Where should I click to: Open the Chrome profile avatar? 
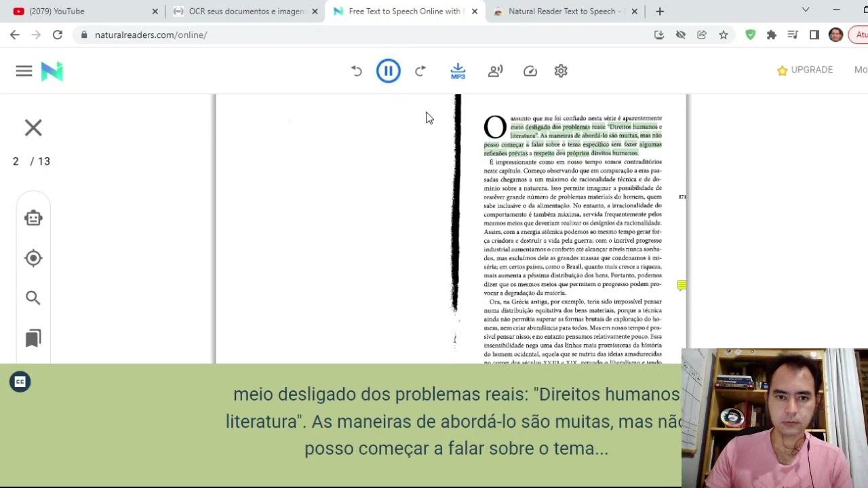pos(836,35)
